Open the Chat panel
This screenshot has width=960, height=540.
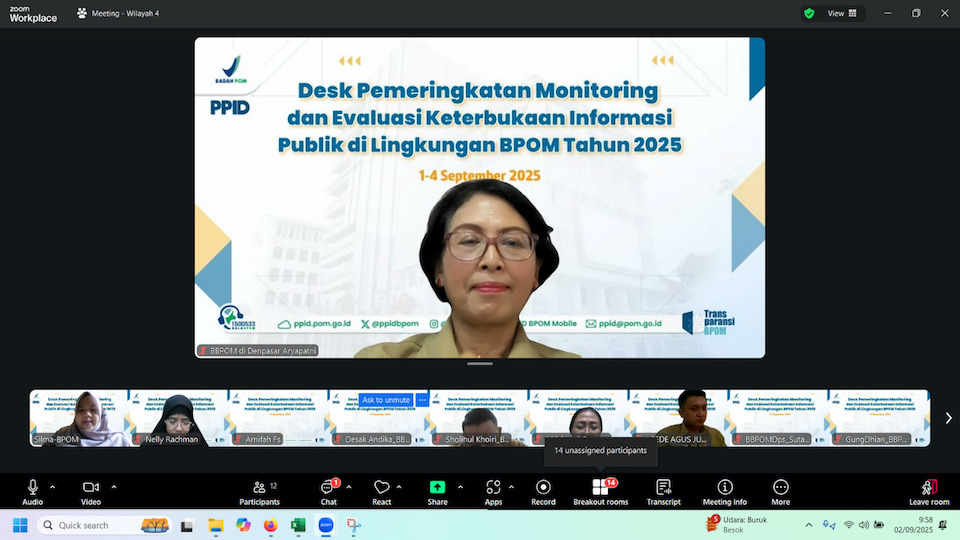click(x=329, y=492)
